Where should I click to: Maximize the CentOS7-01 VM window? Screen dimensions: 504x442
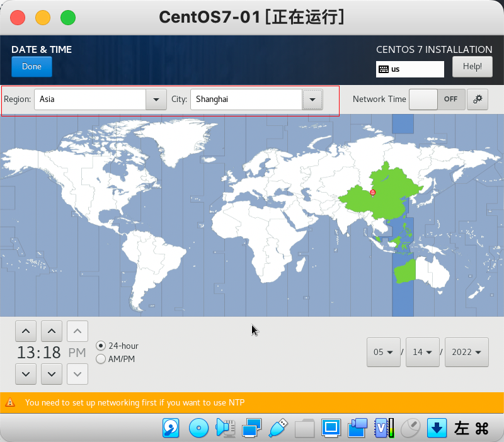pos(68,18)
